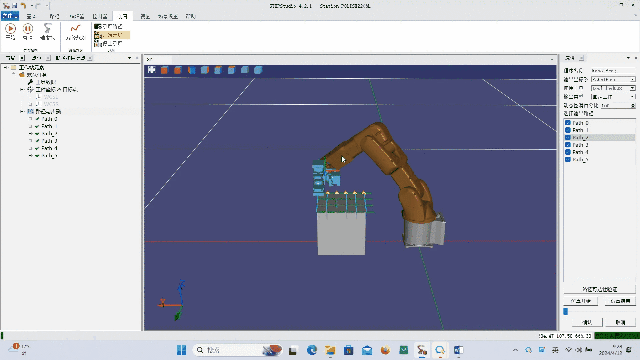Click the green status indicator in status bar
This screenshot has height=360, width=640.
click(x=617, y=336)
